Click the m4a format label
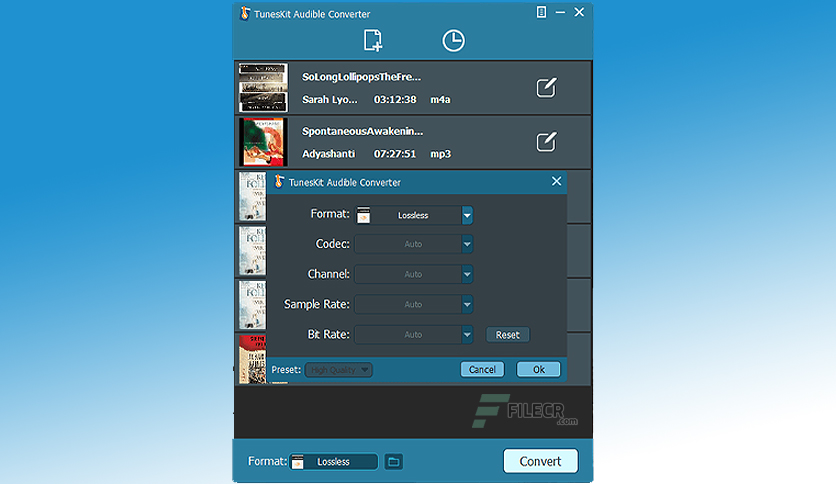Image resolution: width=836 pixels, height=484 pixels. (x=440, y=100)
